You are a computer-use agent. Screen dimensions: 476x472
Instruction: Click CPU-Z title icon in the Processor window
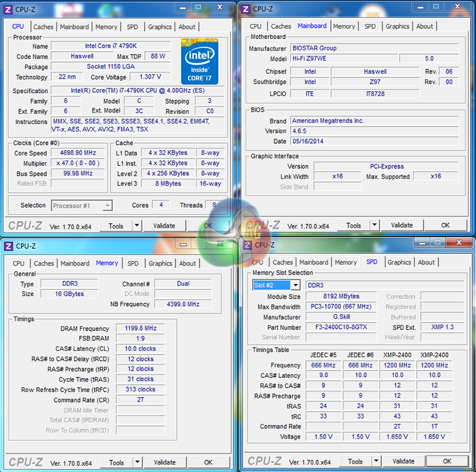[x=8, y=9]
